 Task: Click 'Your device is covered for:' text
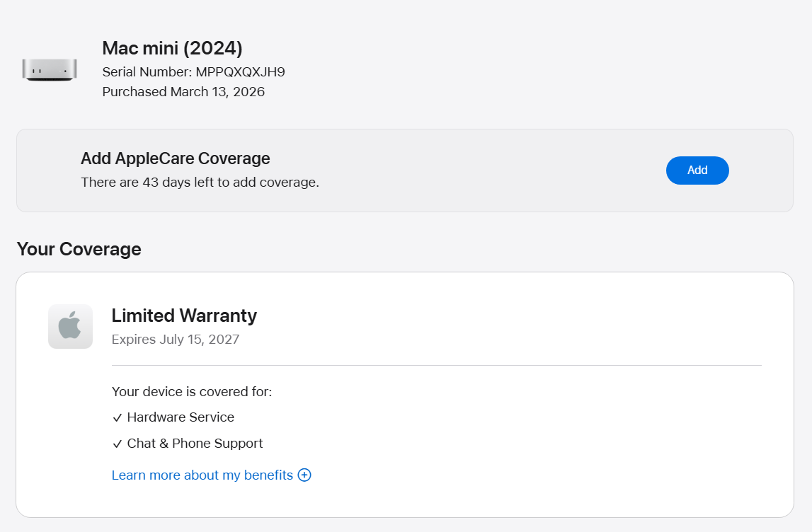point(192,392)
